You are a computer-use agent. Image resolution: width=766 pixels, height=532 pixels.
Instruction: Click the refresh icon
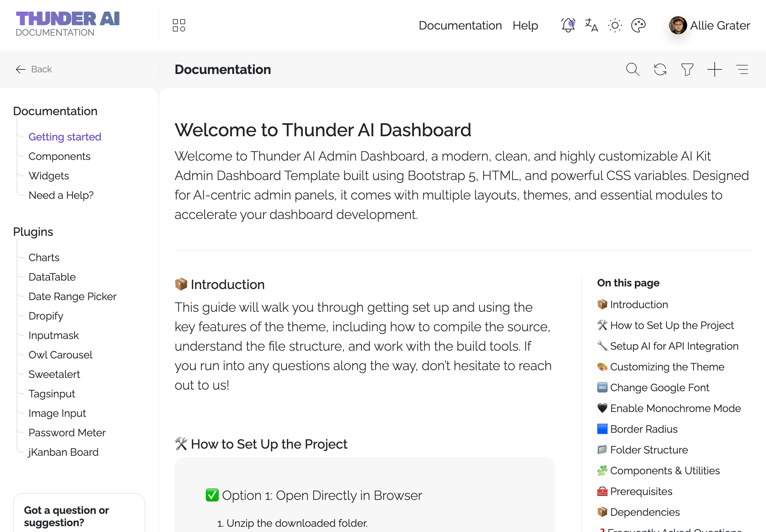coord(660,69)
